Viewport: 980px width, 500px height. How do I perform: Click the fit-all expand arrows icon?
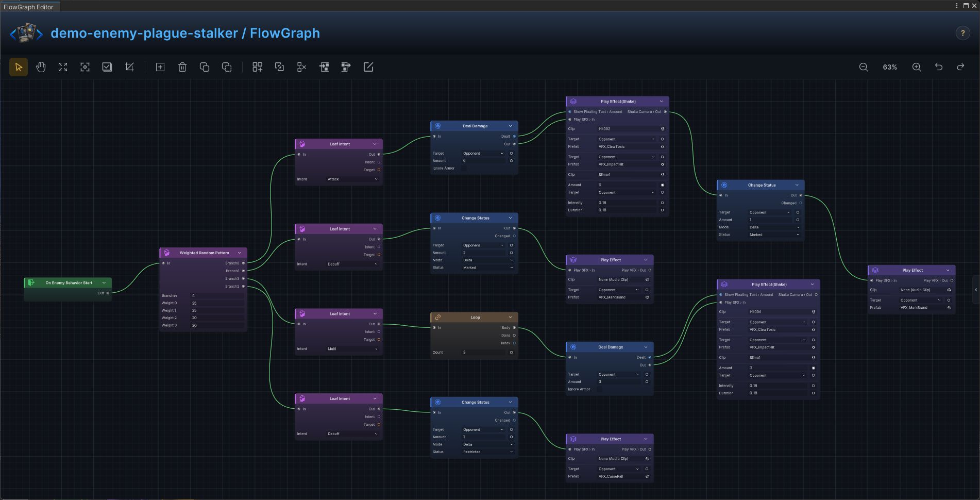(x=63, y=67)
